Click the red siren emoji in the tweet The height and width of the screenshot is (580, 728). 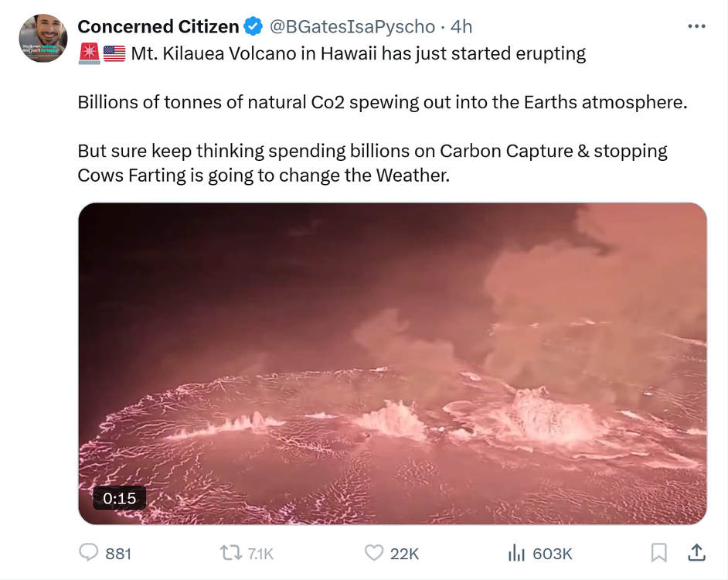point(89,54)
